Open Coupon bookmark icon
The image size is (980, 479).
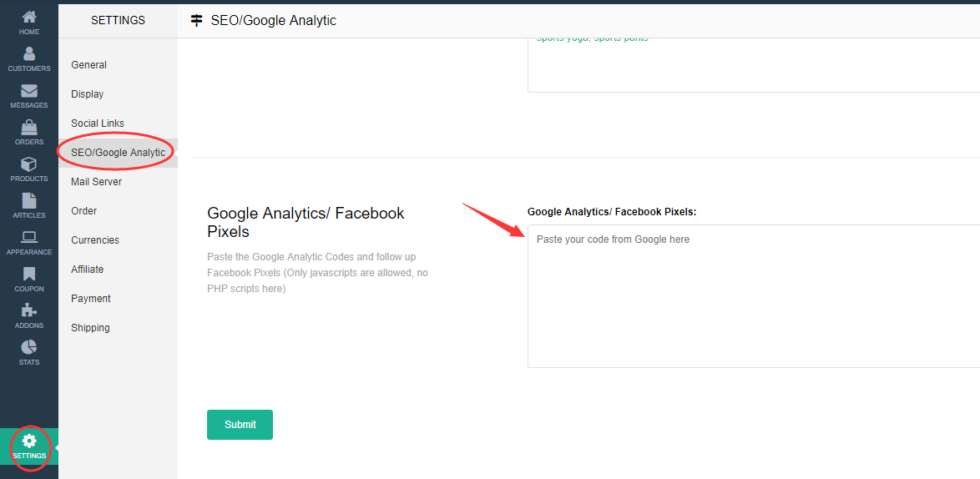[x=29, y=275]
